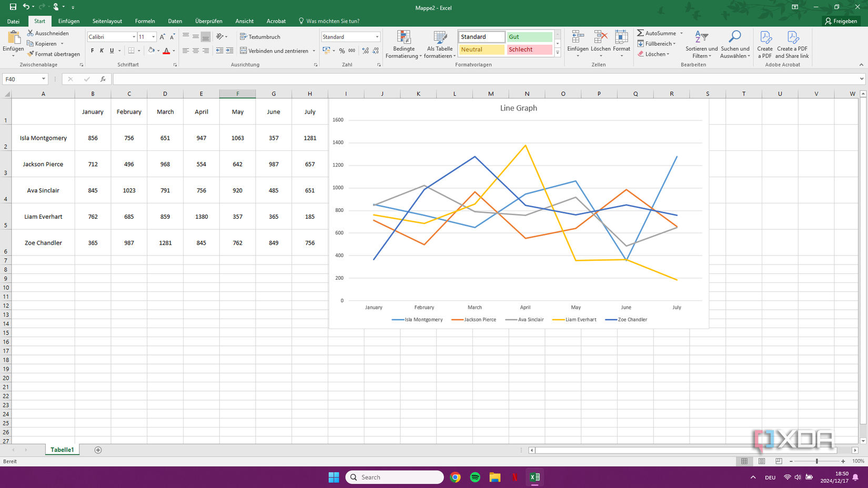This screenshot has width=868, height=488.
Task: Click the Gut cell style
Action: pyautogui.click(x=529, y=36)
